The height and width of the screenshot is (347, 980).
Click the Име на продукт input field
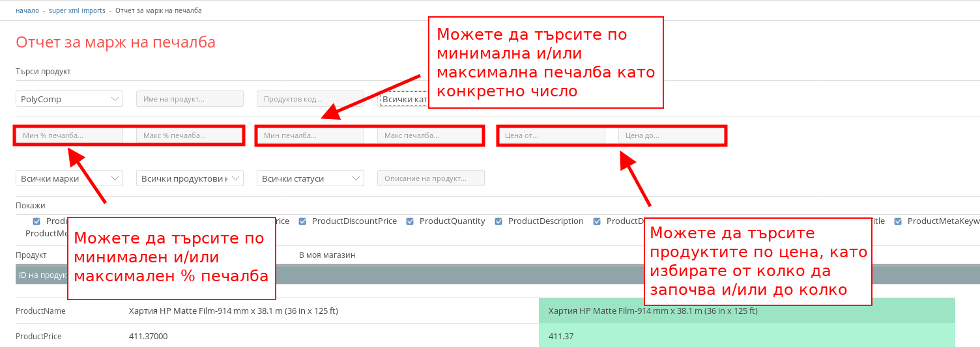point(190,99)
